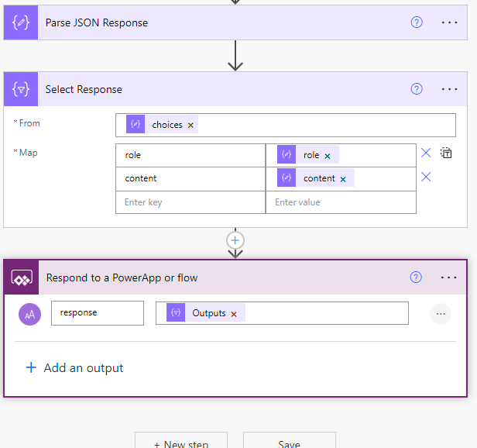Switch Map to text mode icon
The width and height of the screenshot is (477, 448).
[x=446, y=153]
